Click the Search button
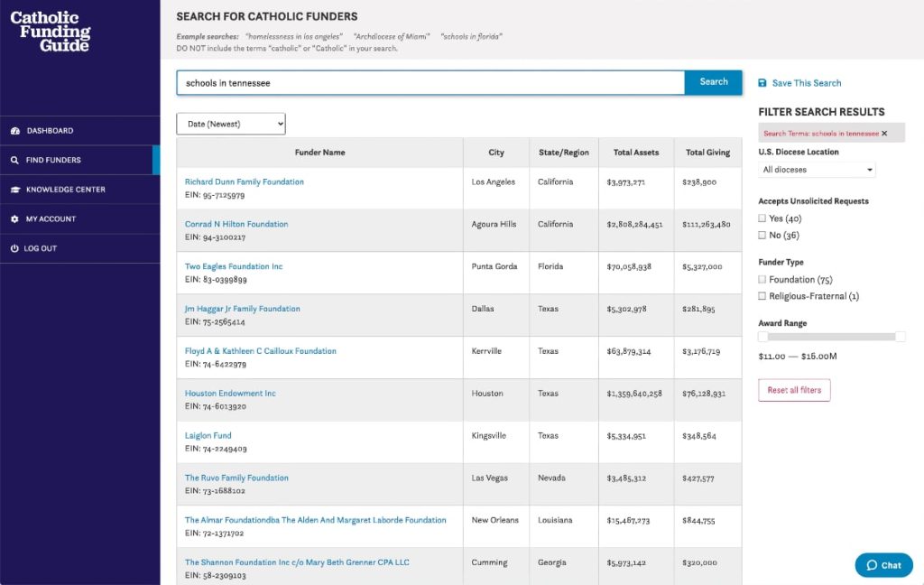 714,82
